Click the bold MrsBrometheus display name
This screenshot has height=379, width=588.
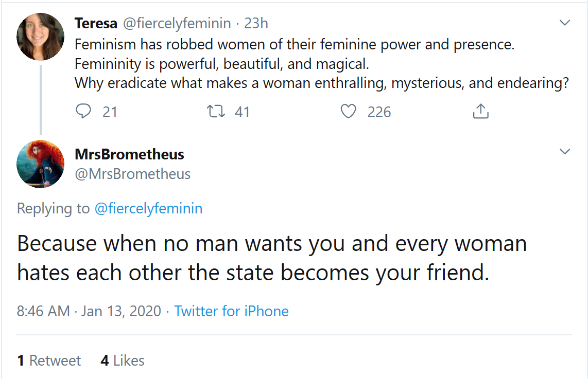[129, 154]
